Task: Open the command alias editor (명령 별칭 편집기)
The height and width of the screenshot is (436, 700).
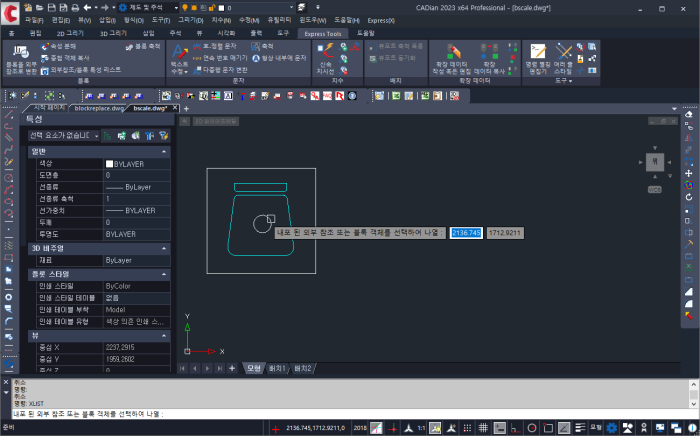Action: point(538,59)
